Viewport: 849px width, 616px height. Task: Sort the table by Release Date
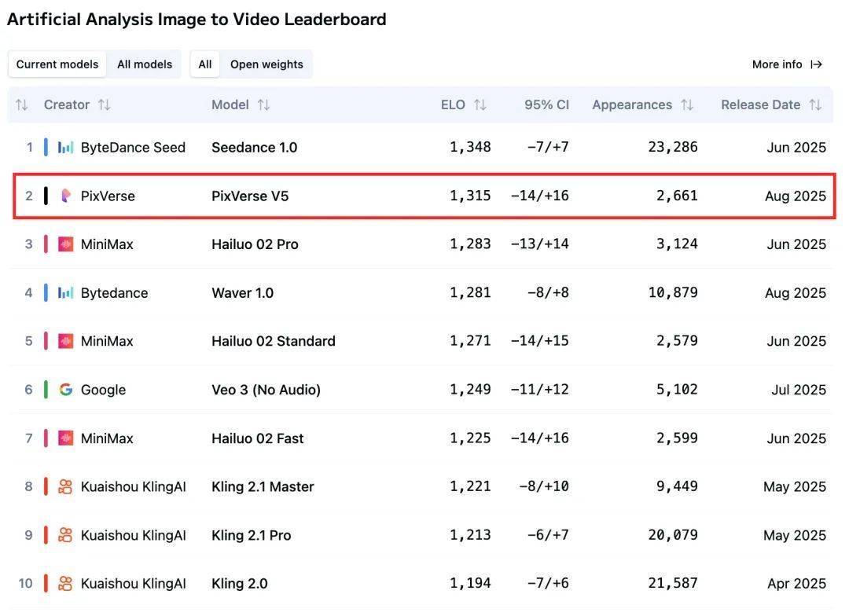(770, 104)
